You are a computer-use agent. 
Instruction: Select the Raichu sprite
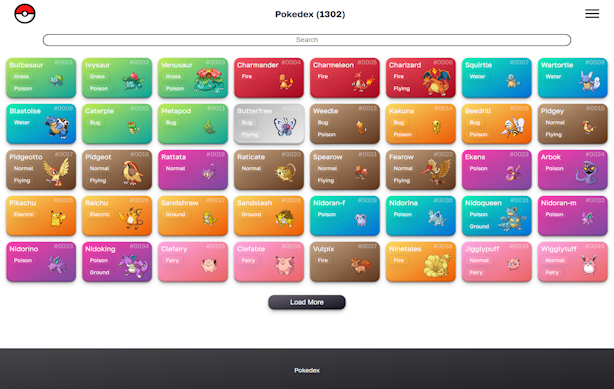[131, 218]
